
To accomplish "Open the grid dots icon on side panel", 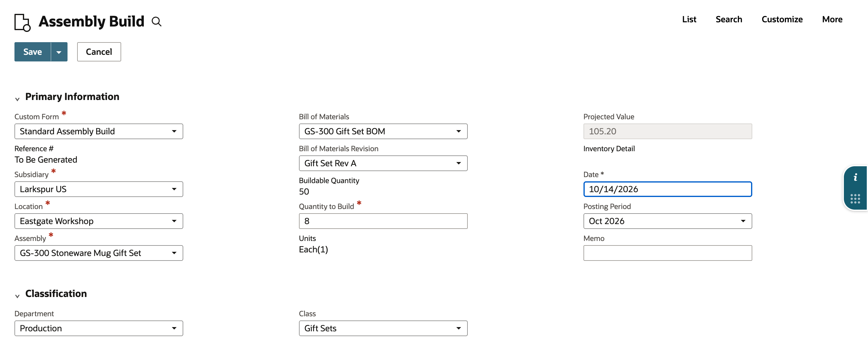I will (855, 199).
